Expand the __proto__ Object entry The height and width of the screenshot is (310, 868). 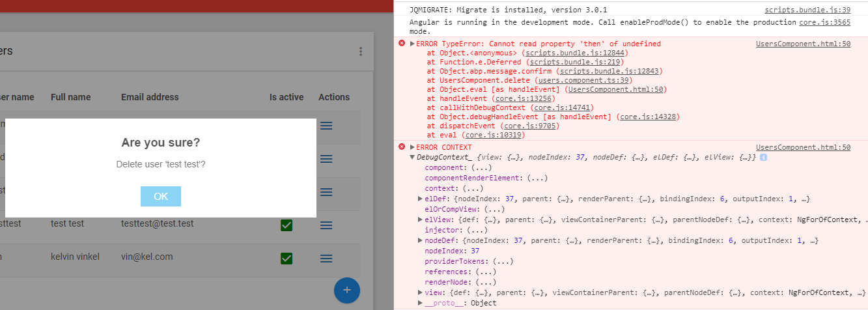[x=420, y=303]
